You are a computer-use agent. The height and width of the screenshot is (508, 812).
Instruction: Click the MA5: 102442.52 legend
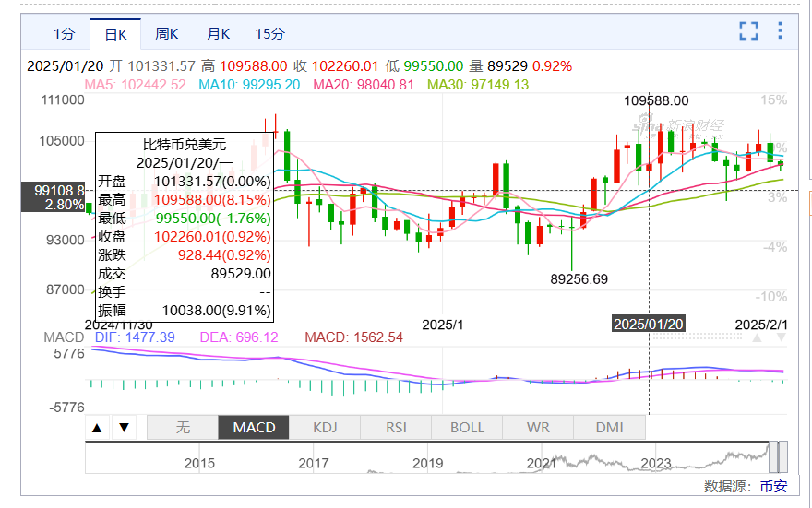click(135, 84)
